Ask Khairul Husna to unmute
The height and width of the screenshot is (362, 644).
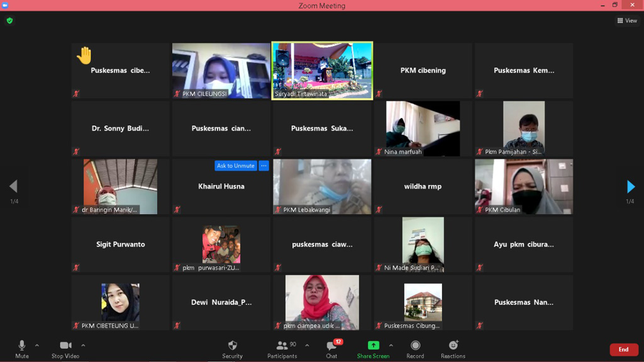(x=236, y=166)
